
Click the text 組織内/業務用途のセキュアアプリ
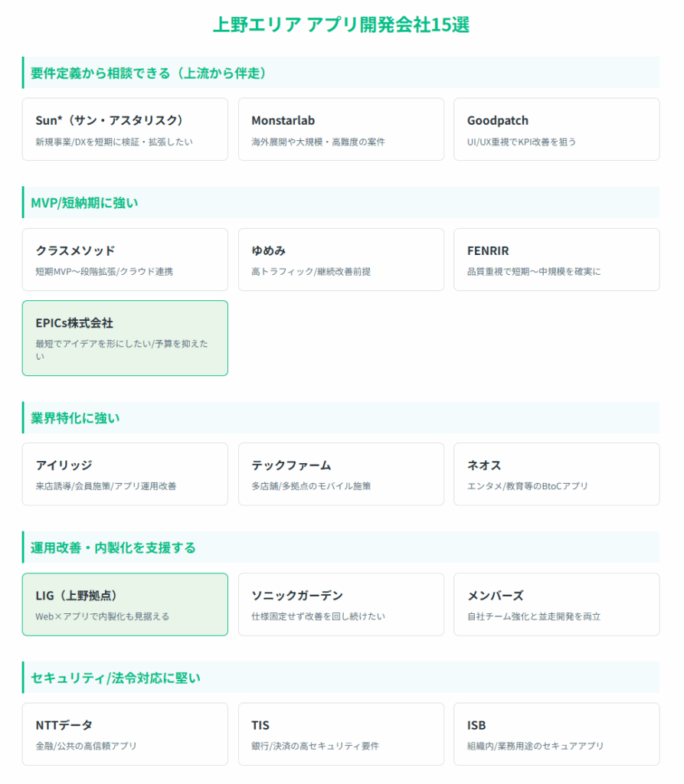click(x=535, y=746)
